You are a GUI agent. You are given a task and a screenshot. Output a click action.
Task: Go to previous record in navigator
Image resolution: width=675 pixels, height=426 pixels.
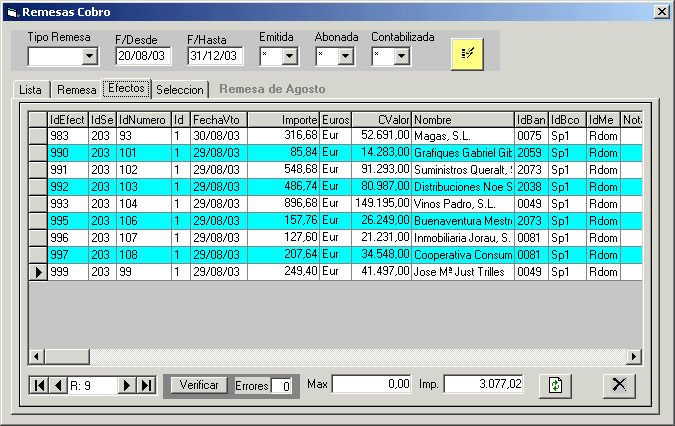pyautogui.click(x=57, y=385)
